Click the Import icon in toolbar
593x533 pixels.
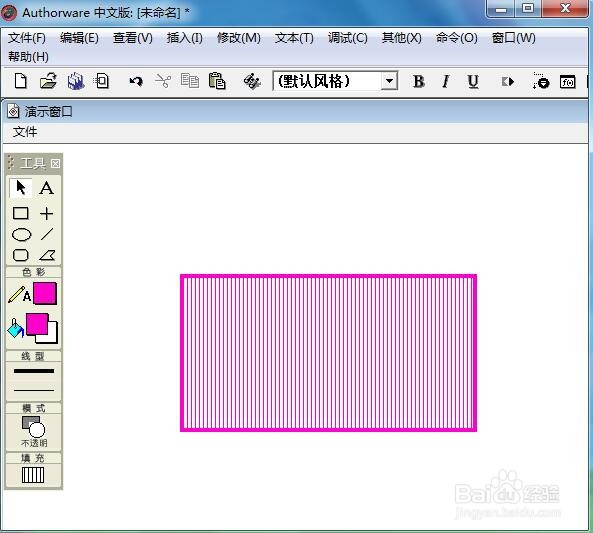click(x=101, y=81)
